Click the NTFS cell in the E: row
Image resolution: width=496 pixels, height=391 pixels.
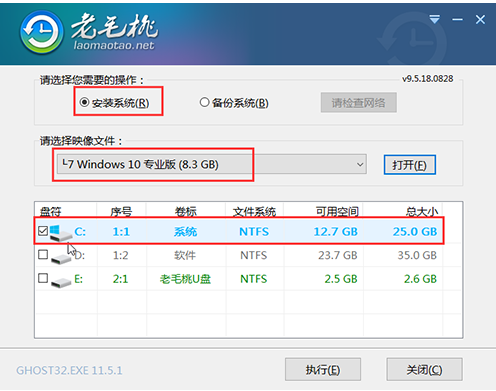(254, 279)
